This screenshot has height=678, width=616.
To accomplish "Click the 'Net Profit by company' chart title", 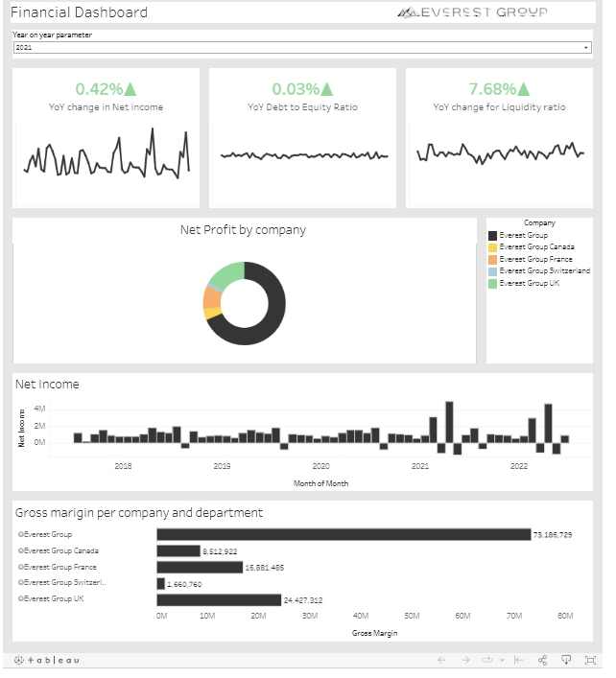I will click(243, 230).
